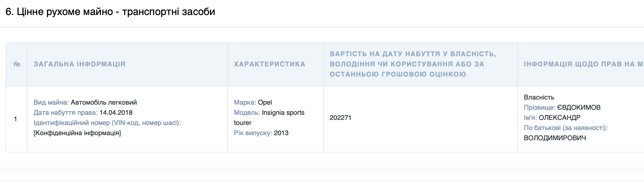Click the Рік випуску 2013 value

(x=281, y=133)
